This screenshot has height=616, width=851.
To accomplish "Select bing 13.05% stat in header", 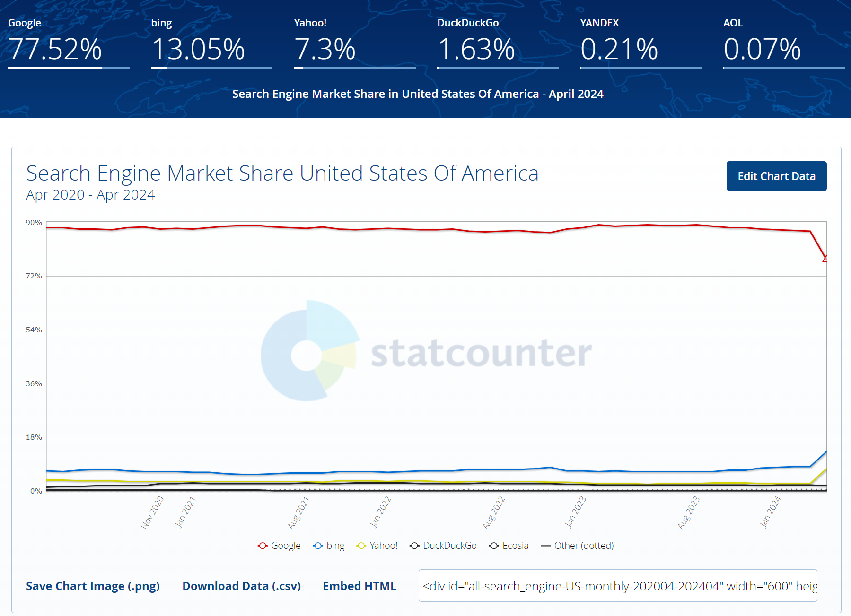I will (211, 43).
